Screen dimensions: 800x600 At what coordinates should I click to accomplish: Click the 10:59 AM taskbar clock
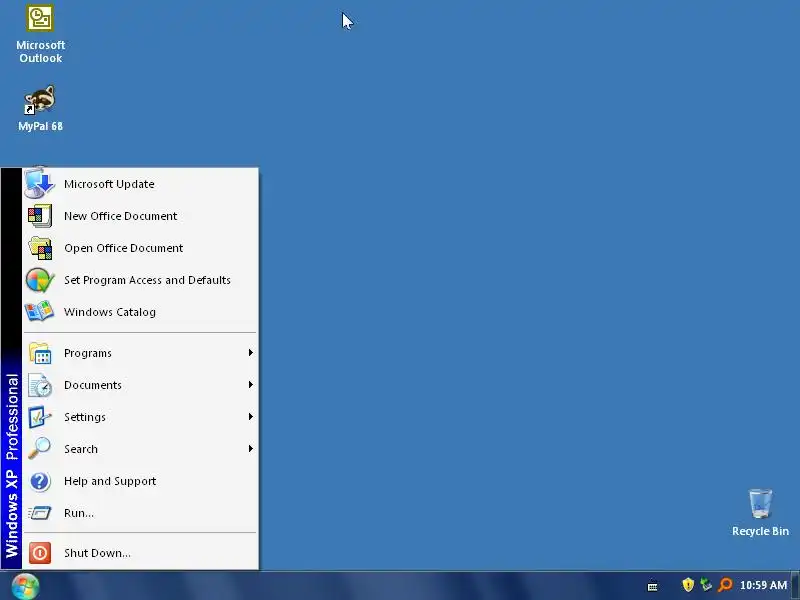(763, 585)
